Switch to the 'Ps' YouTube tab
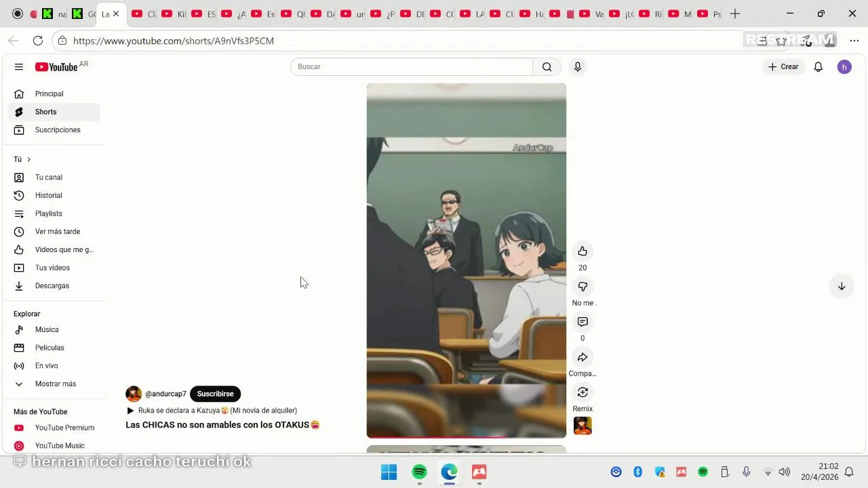Viewport: 868px width, 488px height. click(x=709, y=14)
